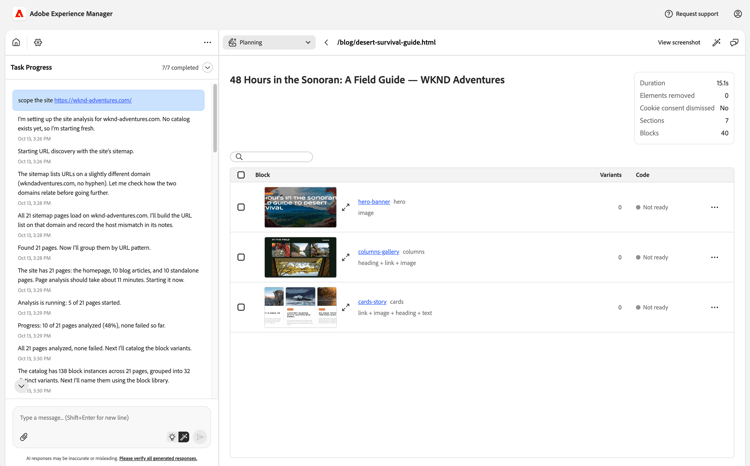Check the hero-banner row checkbox
The image size is (750, 466).
click(241, 207)
